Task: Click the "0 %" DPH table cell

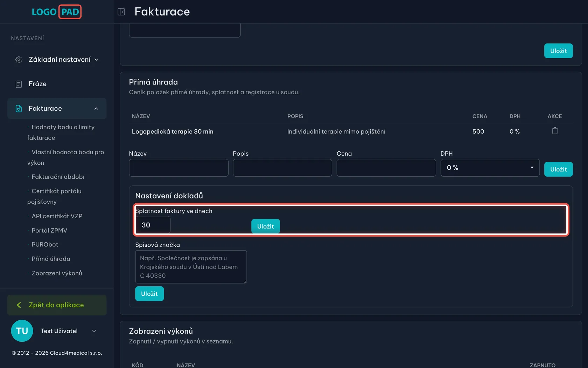Action: point(514,131)
